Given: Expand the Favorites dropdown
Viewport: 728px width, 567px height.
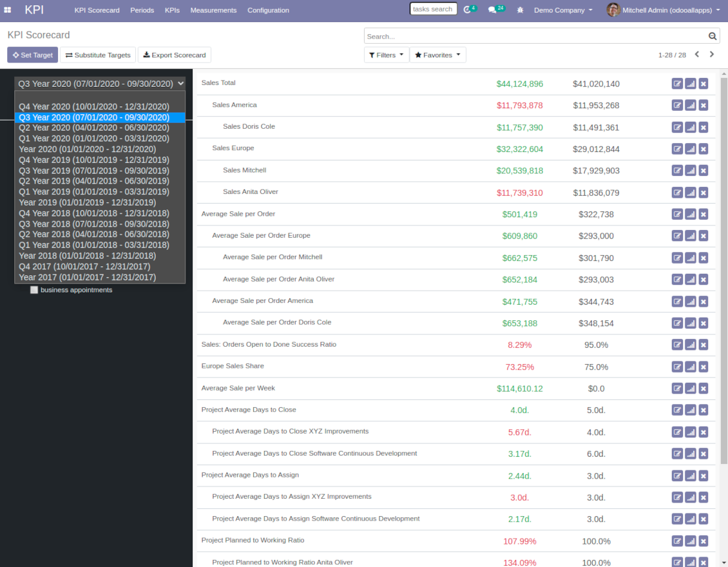Looking at the screenshot, I should [437, 55].
